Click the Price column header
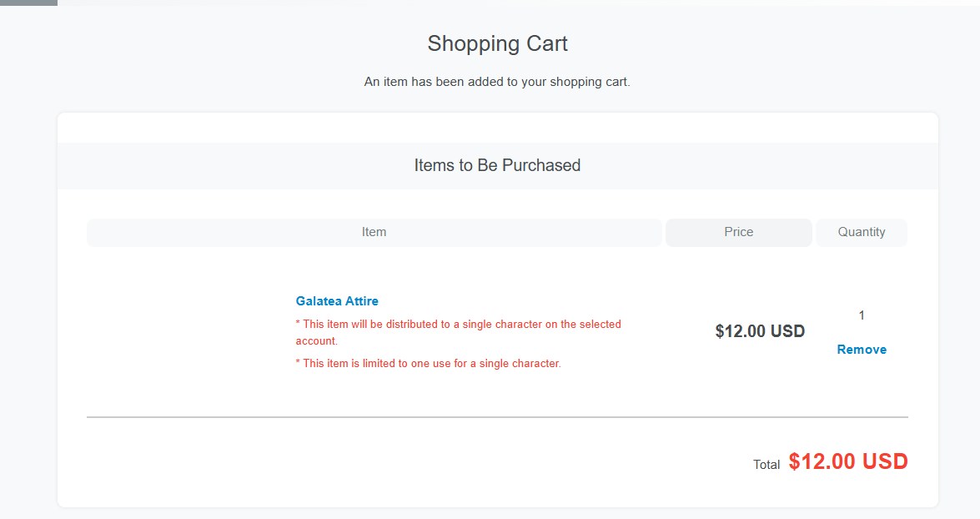The height and width of the screenshot is (519, 980). [x=738, y=232]
